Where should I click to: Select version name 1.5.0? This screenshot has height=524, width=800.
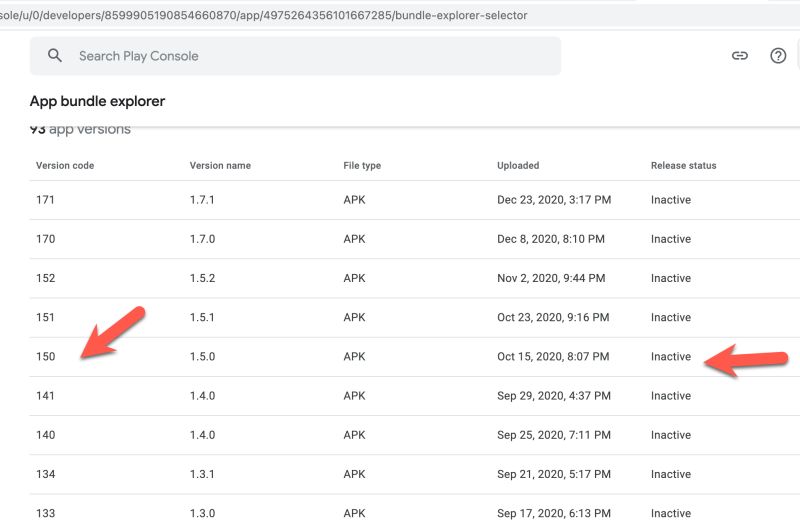click(x=202, y=357)
